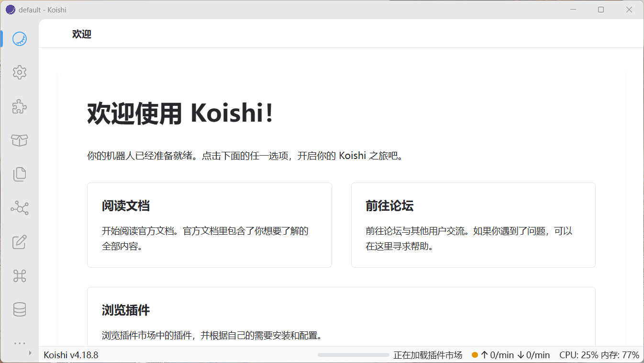The width and height of the screenshot is (644, 363).
Task: Click the CPU: 25% 内存: 77% status
Action: 599,355
